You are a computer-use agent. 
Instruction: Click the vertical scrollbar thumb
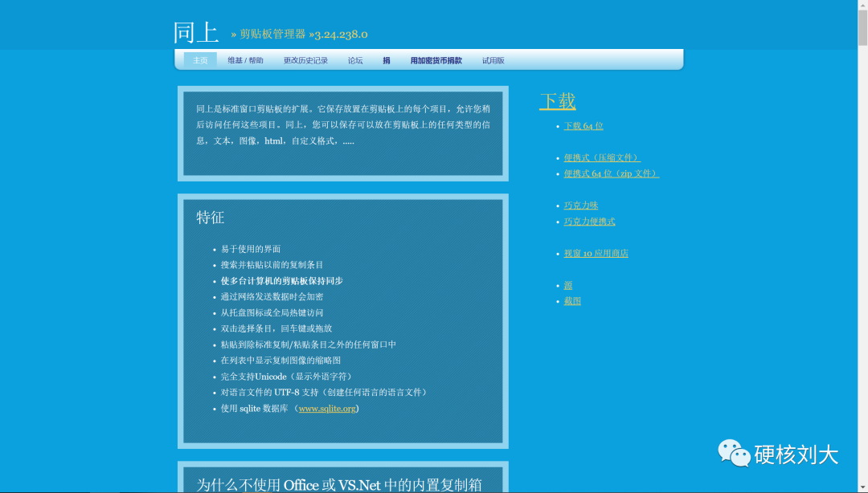click(x=862, y=27)
